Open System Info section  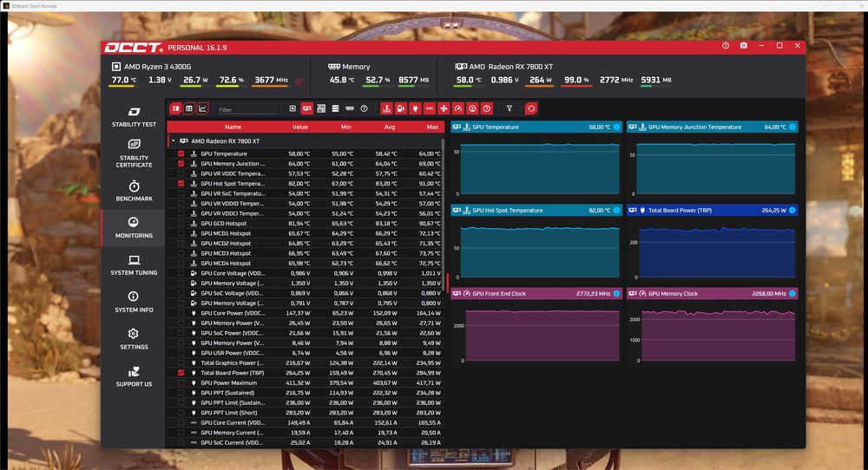134,302
